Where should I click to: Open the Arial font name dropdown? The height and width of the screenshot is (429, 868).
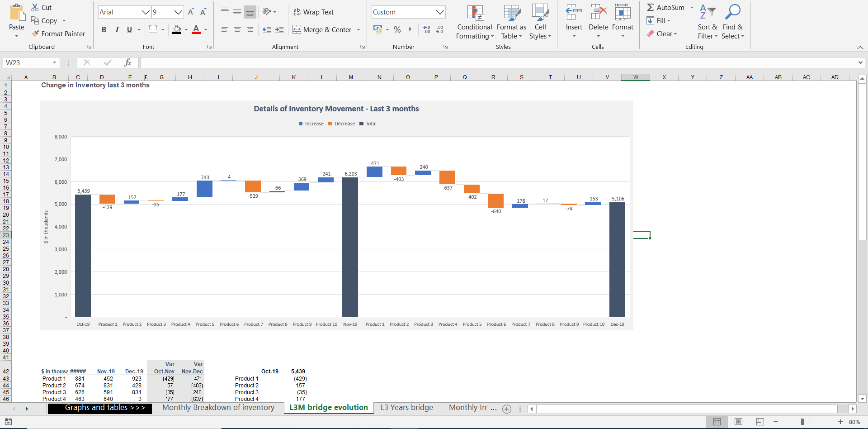click(146, 12)
